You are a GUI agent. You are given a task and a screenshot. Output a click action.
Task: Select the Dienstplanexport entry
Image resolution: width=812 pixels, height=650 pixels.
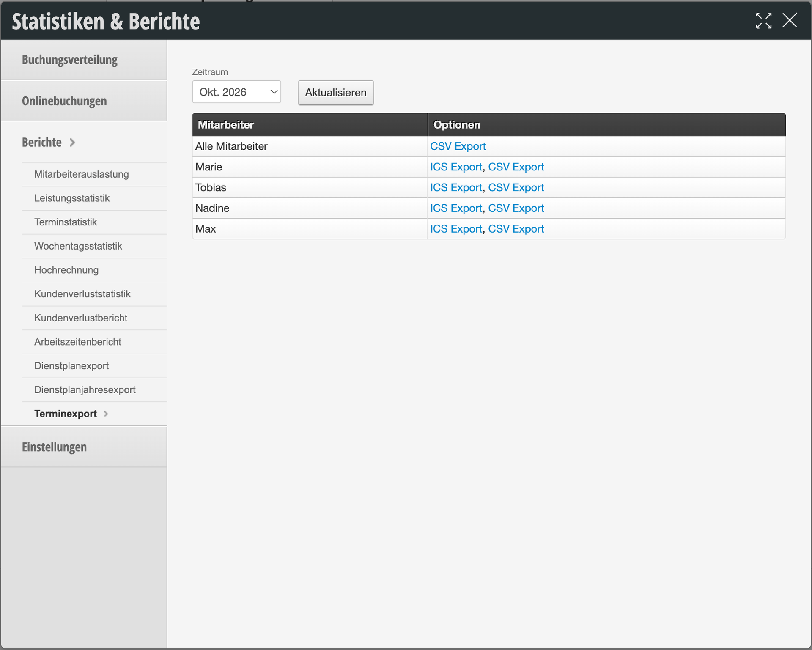coord(71,366)
